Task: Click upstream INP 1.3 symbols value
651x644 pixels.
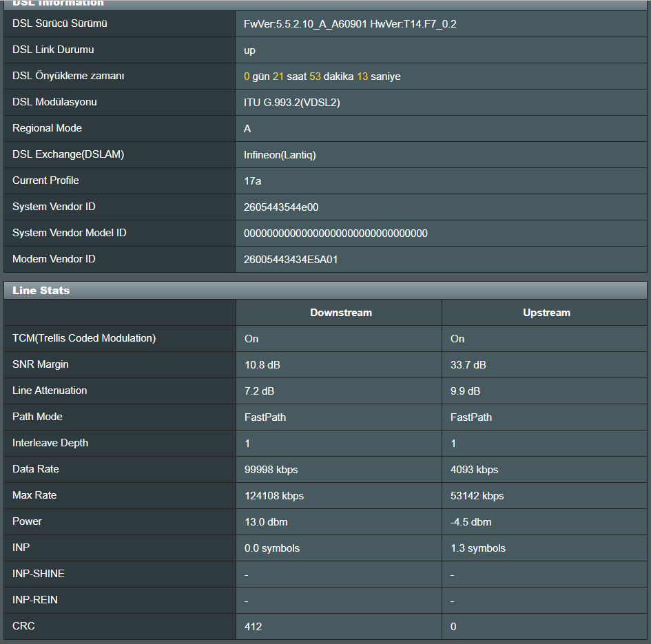Action: click(x=478, y=548)
